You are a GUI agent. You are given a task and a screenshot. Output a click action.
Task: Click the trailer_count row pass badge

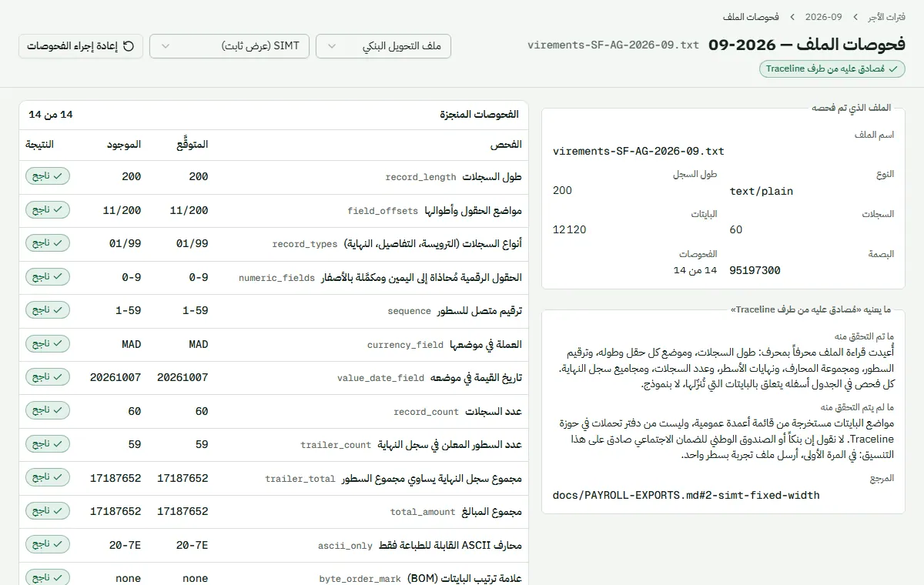coord(48,444)
